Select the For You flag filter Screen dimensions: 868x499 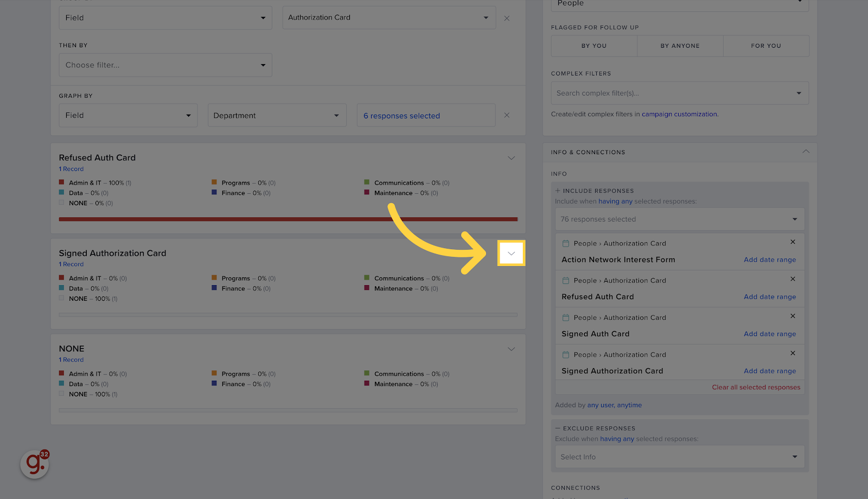point(766,46)
